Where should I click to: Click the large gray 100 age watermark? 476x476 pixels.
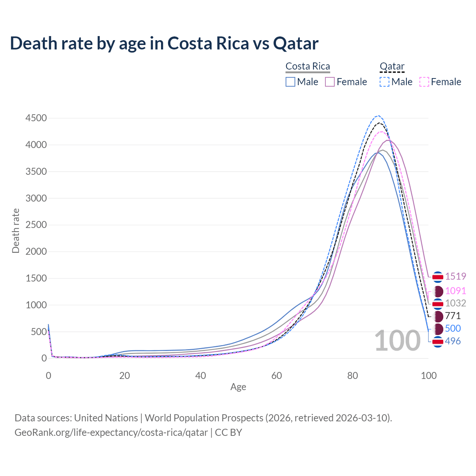[x=397, y=341]
